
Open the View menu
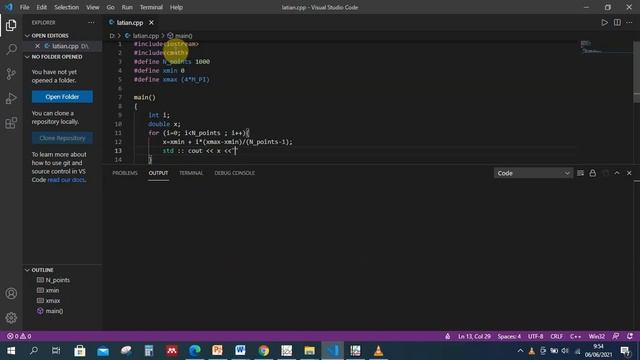click(x=93, y=7)
